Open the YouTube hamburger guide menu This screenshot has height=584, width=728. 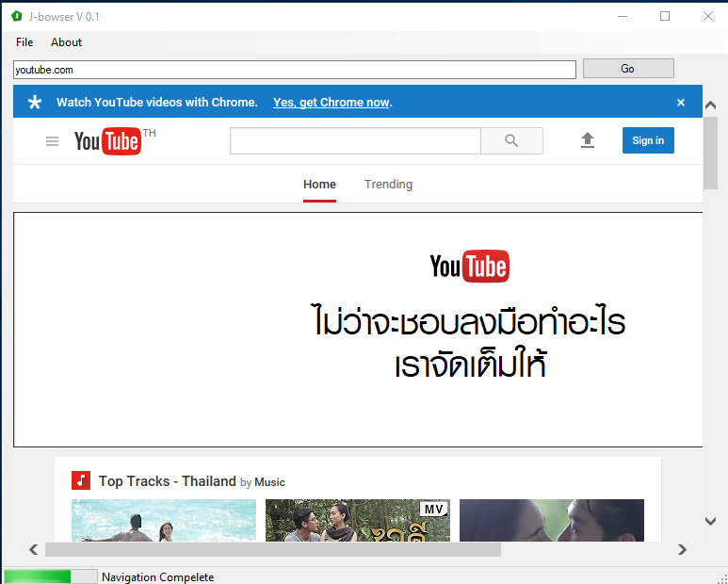click(x=53, y=141)
